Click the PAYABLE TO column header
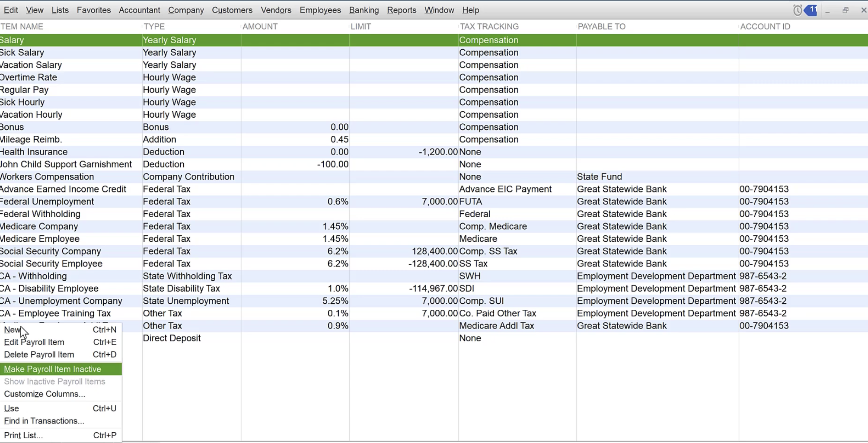868x443 pixels. (601, 26)
